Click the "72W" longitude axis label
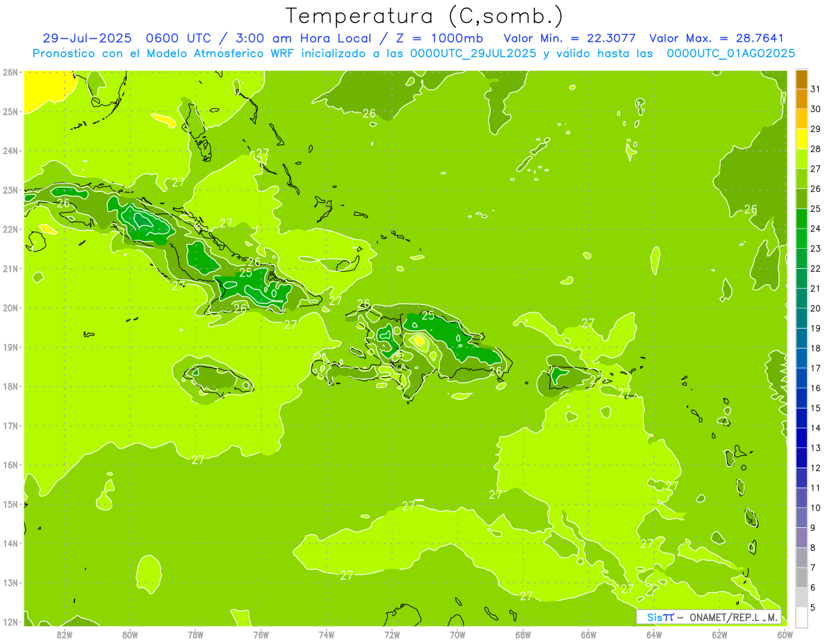Image resolution: width=834 pixels, height=644 pixels. pos(392,634)
